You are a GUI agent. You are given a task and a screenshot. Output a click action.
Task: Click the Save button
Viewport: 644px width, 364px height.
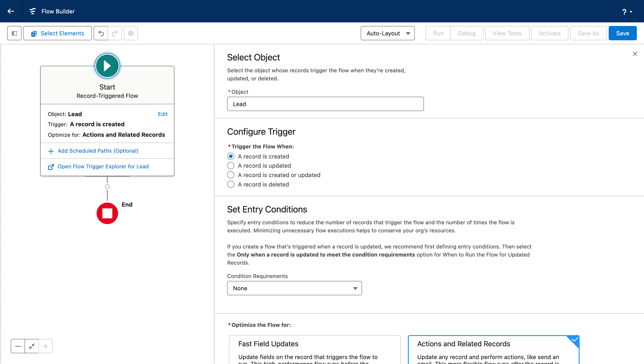click(x=623, y=33)
